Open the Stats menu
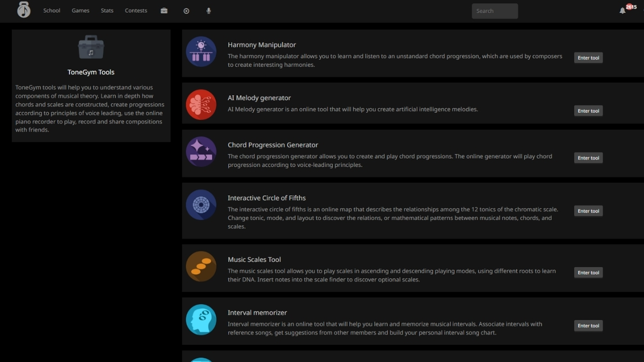 (107, 11)
